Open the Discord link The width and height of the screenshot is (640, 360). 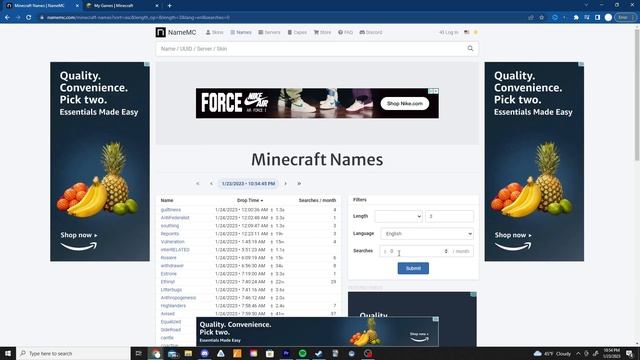click(371, 32)
